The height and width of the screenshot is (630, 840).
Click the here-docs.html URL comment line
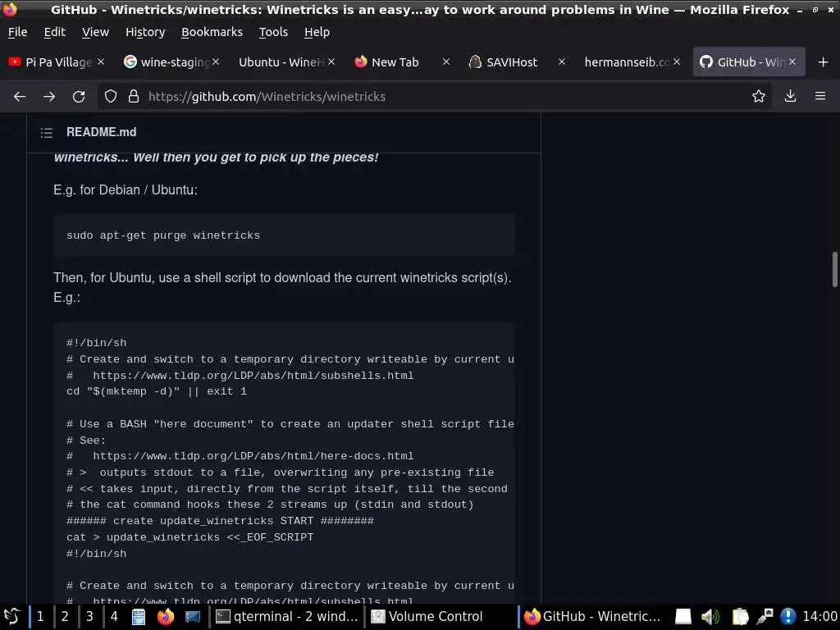tap(240, 456)
